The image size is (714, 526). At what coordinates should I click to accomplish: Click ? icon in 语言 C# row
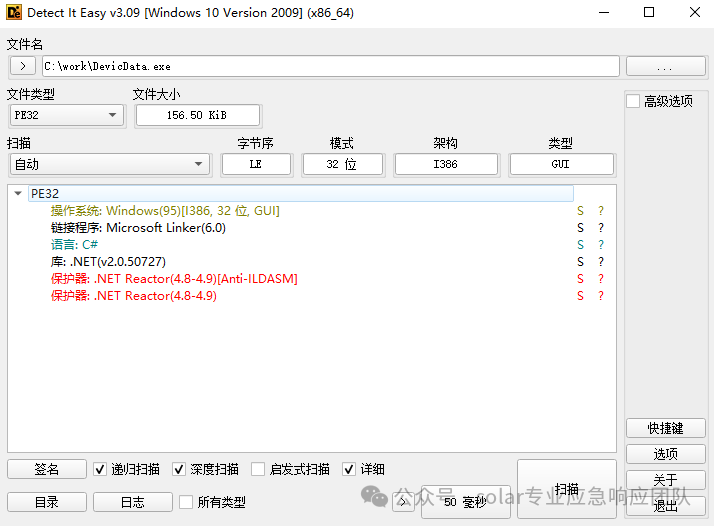601,245
